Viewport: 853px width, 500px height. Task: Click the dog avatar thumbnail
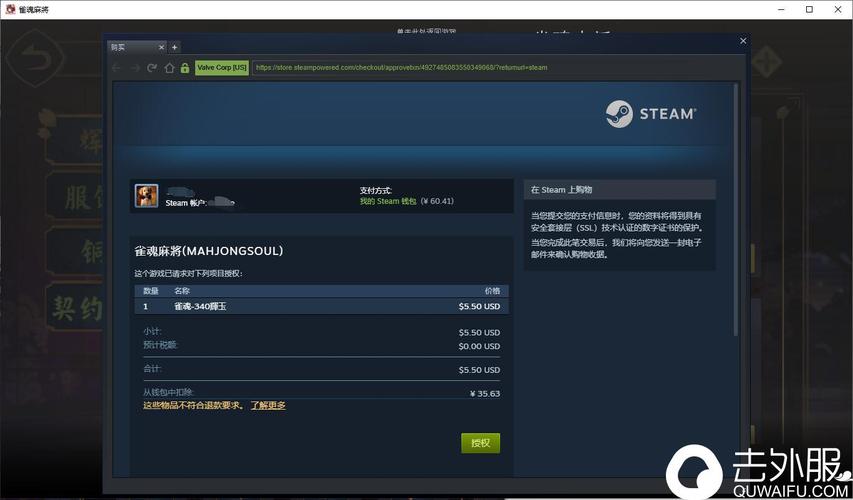coord(146,196)
